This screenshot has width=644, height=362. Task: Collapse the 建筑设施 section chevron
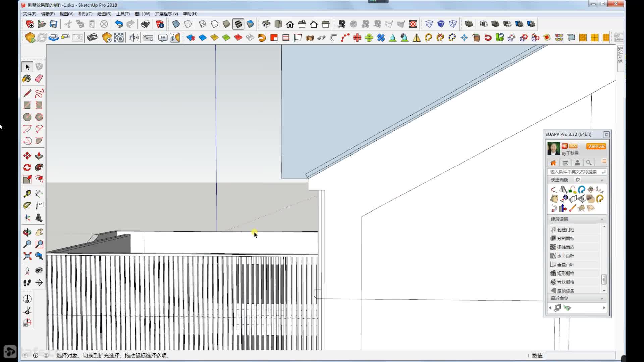pyautogui.click(x=602, y=219)
